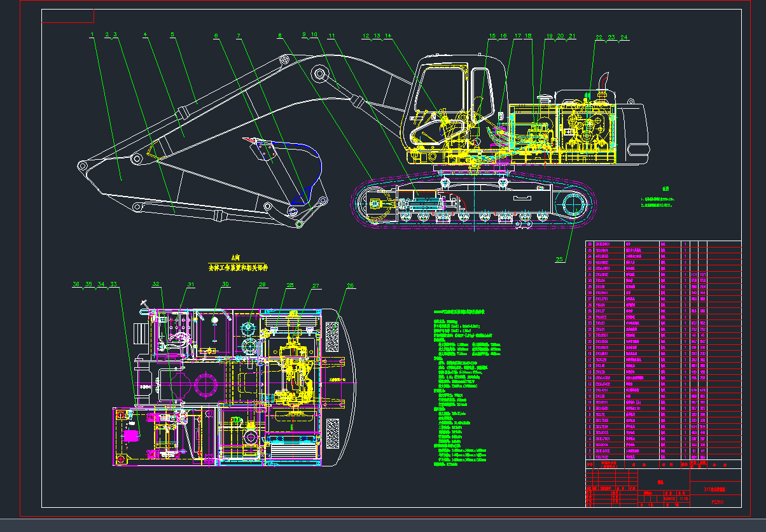The width and height of the screenshot is (766, 532).
Task: Select callout number 26 in top view
Action: 350,286
